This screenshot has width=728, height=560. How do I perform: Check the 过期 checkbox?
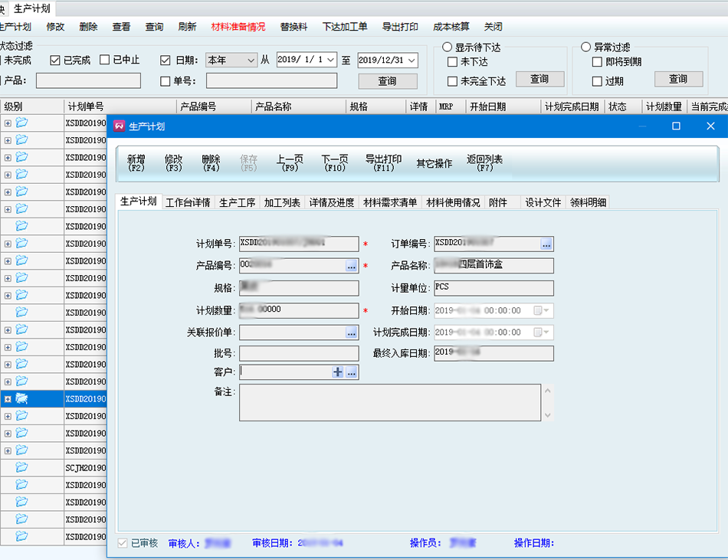[x=597, y=82]
